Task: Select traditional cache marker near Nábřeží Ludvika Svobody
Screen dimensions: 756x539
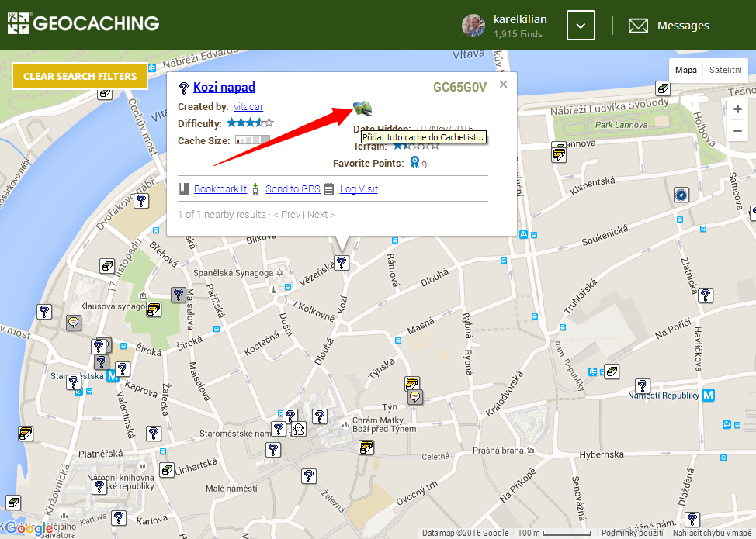Action: click(663, 88)
